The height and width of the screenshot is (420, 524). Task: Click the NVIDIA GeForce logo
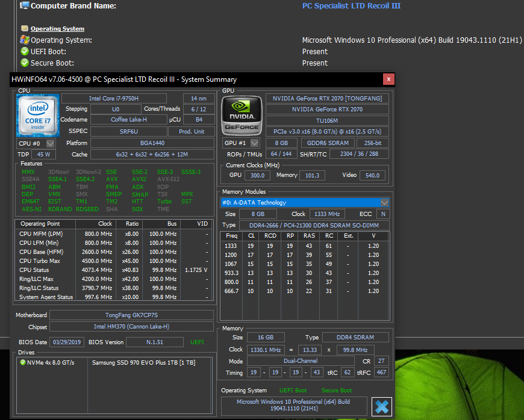pyautogui.click(x=242, y=116)
